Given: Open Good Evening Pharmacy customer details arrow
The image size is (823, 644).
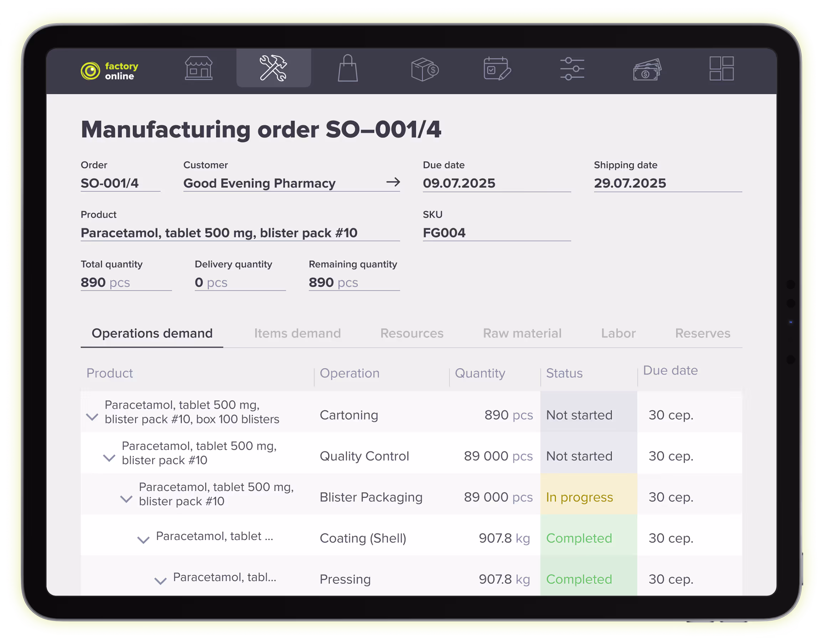Looking at the screenshot, I should coord(394,182).
